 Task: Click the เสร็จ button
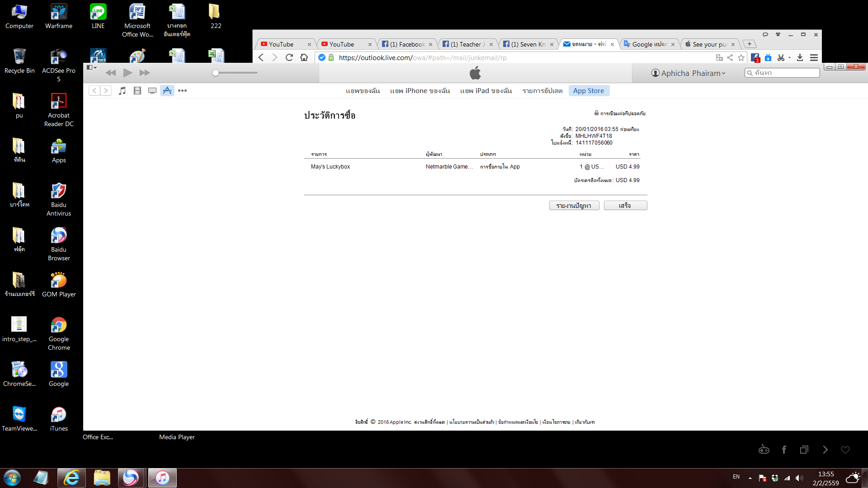tap(625, 206)
